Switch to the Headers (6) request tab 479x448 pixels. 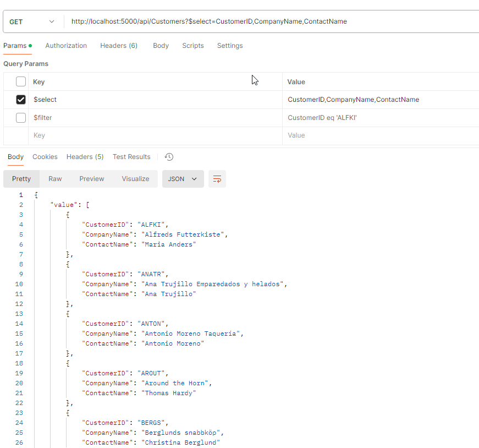119,46
